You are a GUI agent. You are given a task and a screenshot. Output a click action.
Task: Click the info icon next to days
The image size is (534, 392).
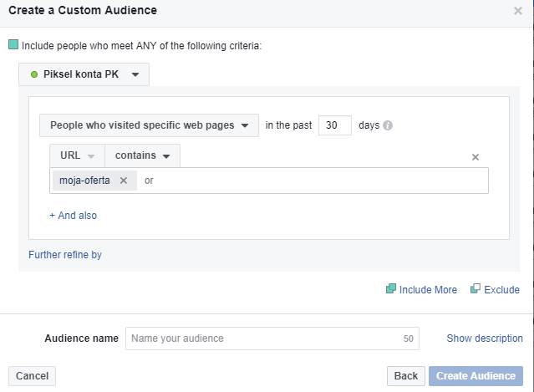tap(388, 126)
